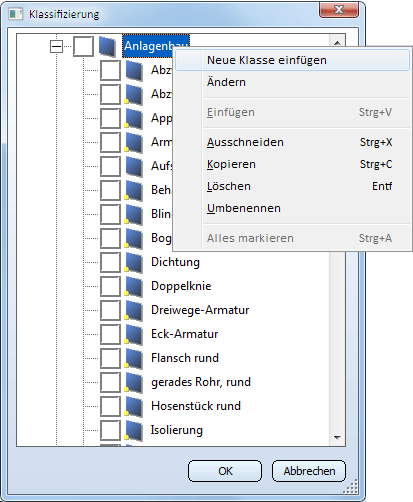
Task: Click the Hosenstück rund class icon
Action: point(134,406)
